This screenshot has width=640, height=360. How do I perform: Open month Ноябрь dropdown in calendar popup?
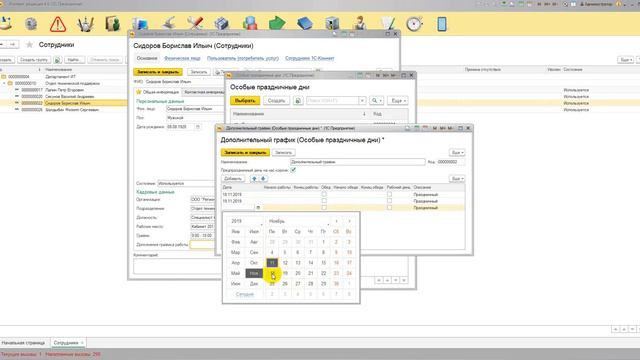coord(298,221)
